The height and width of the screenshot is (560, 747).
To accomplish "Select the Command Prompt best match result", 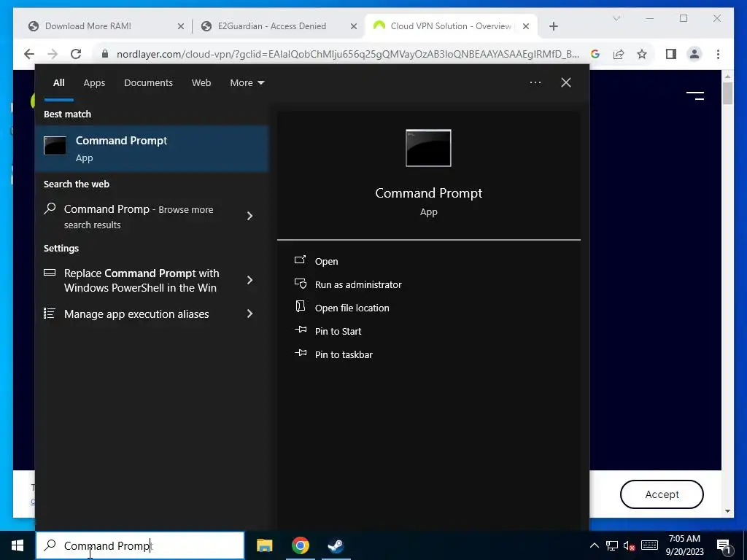I will [x=152, y=149].
